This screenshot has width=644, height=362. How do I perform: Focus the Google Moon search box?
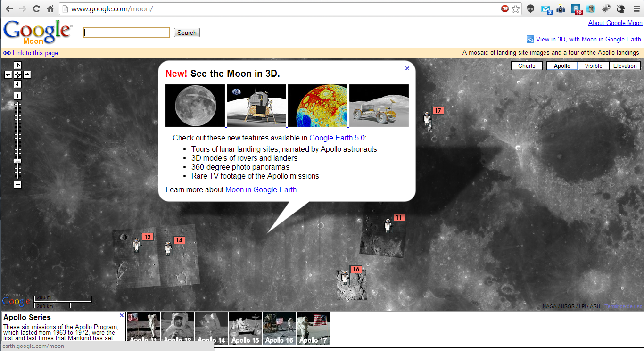pos(126,33)
